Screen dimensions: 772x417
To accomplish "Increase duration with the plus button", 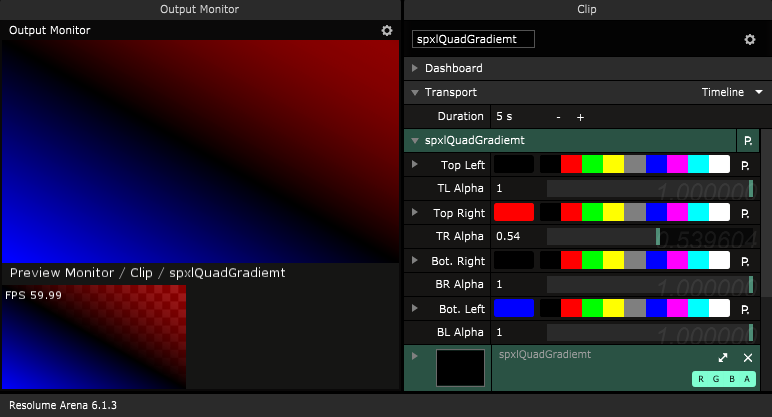I will coord(580,117).
